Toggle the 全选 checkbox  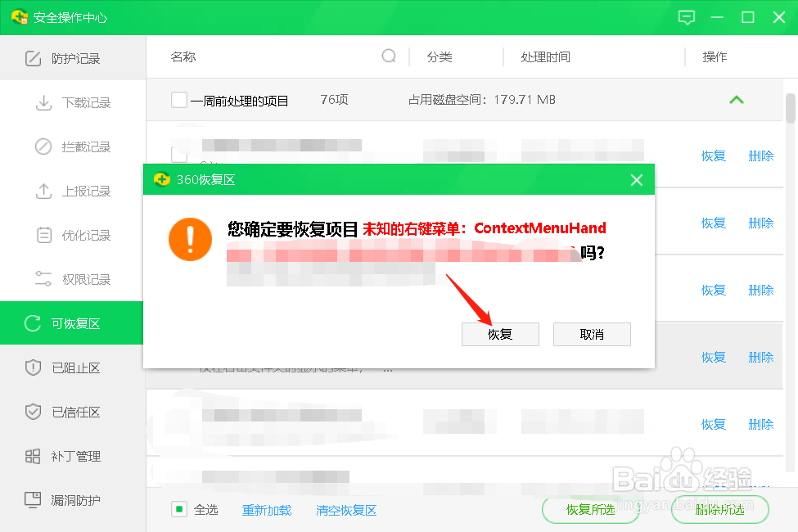tap(179, 509)
